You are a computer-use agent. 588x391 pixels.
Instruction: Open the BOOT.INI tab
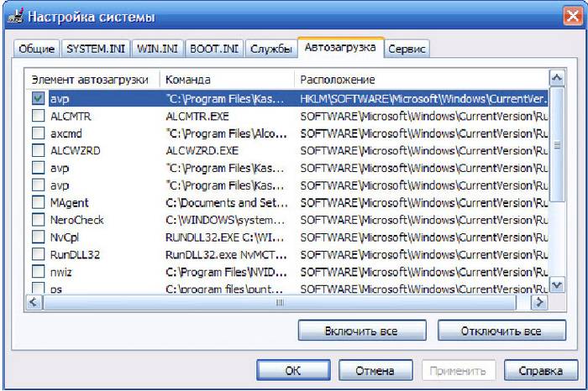tap(214, 49)
